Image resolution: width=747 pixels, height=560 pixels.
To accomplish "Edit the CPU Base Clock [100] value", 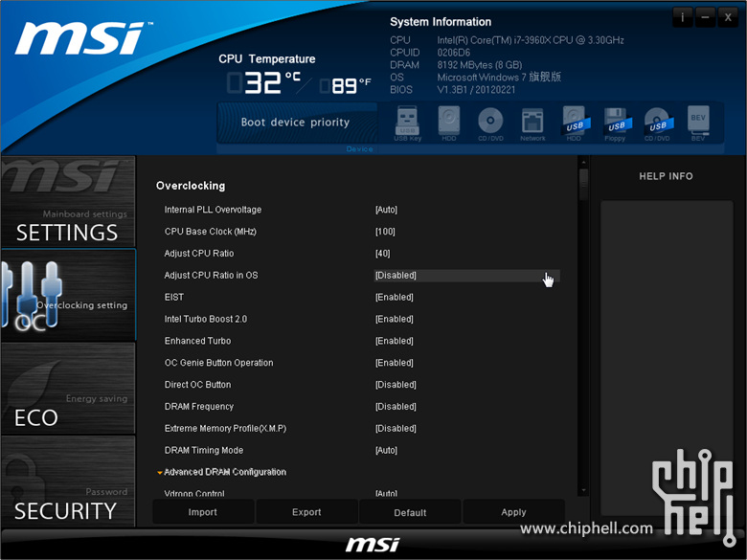I will pyautogui.click(x=385, y=232).
